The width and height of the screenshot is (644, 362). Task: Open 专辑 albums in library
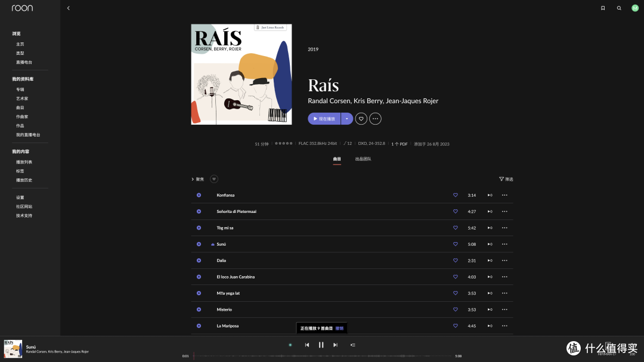point(20,89)
